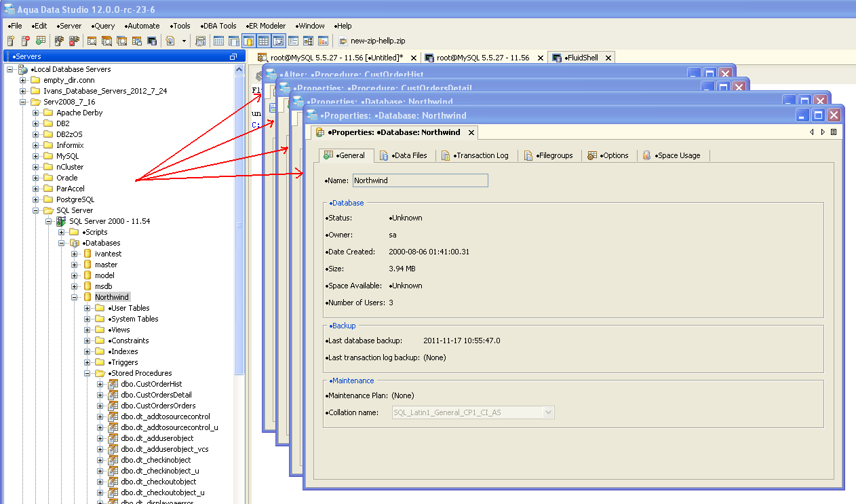The image size is (856, 504).
Task: Select the Apache Derby folder
Action: 79,113
